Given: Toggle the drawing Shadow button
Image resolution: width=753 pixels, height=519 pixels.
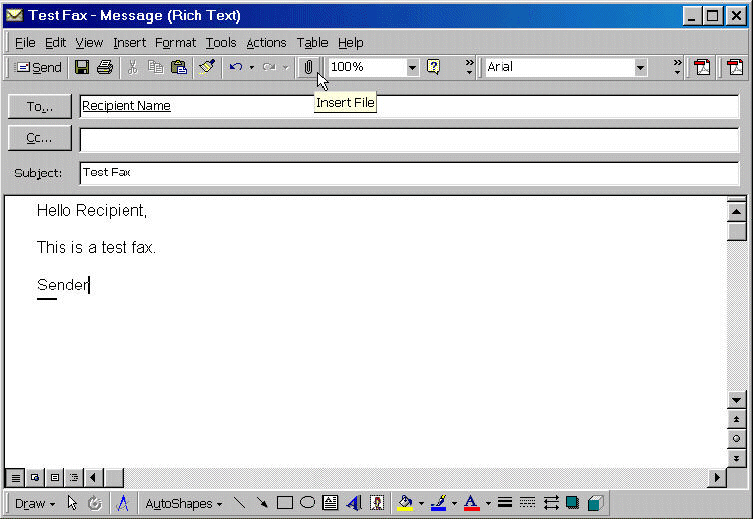Looking at the screenshot, I should (573, 503).
